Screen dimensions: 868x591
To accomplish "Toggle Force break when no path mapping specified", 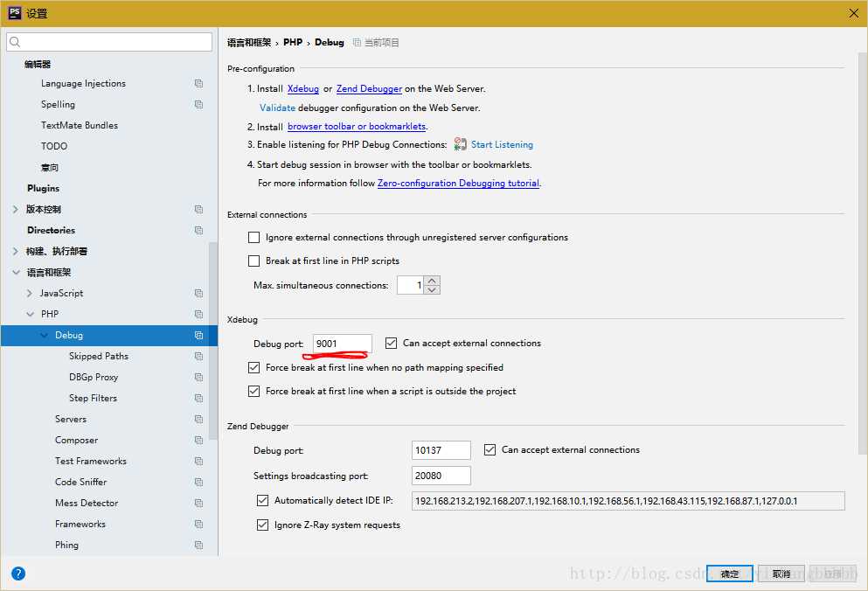I will 254,367.
